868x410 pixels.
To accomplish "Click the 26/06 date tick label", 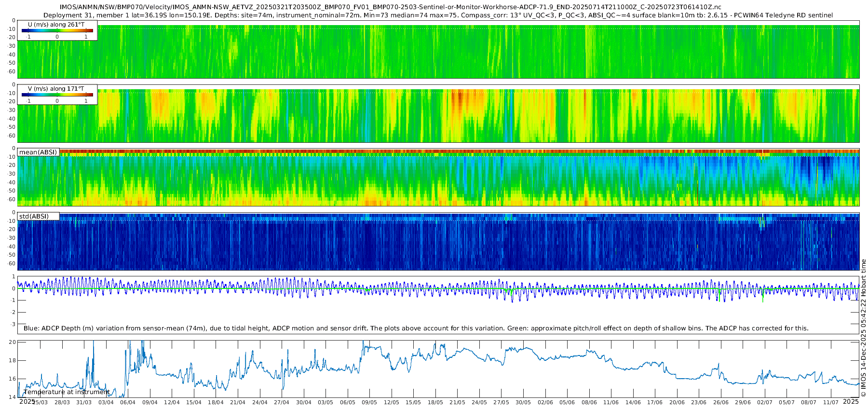I will pyautogui.click(x=721, y=403).
